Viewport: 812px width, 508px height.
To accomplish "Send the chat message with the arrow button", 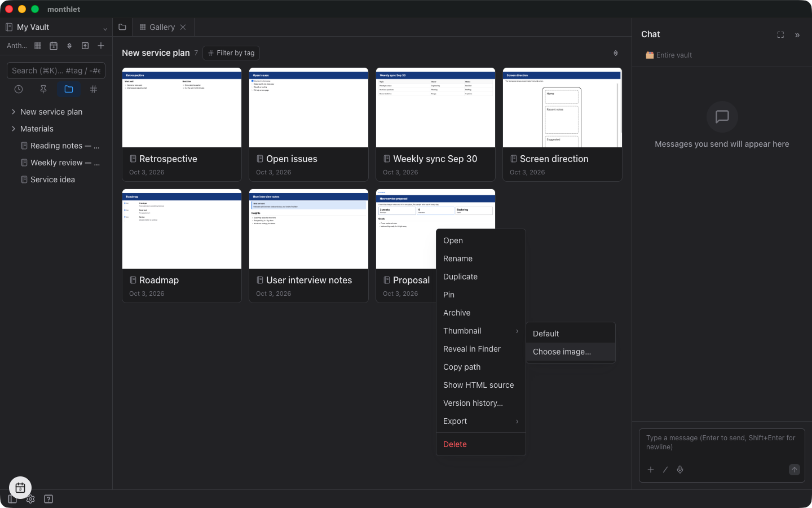I will click(x=795, y=470).
